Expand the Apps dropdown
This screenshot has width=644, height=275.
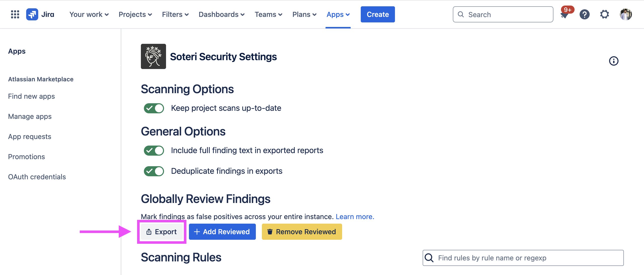[x=338, y=14]
